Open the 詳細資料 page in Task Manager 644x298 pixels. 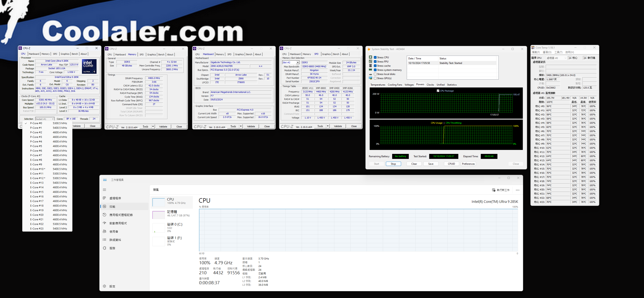[x=124, y=240]
